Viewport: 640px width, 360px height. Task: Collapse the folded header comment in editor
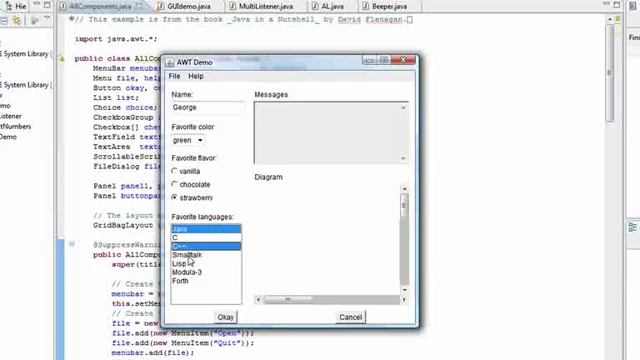[71, 19]
